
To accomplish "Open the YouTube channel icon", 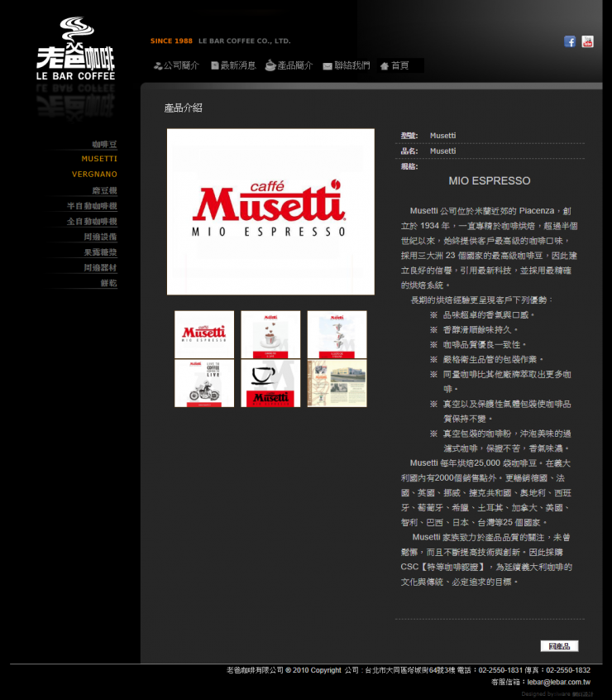I will tap(587, 41).
